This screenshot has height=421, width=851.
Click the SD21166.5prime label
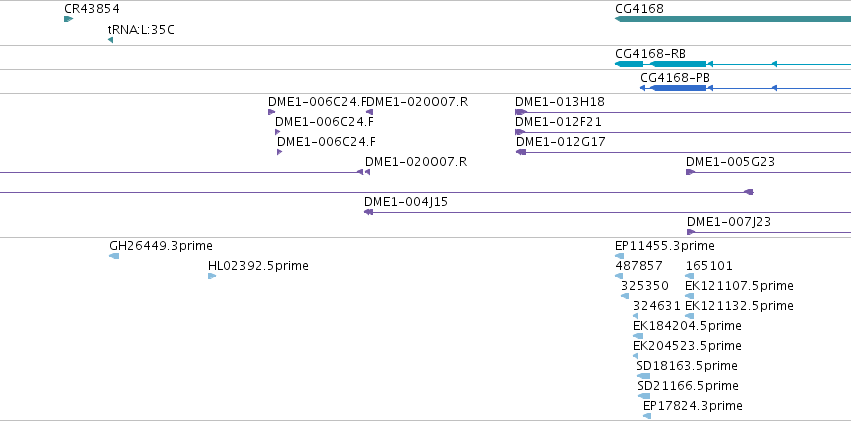688,386
